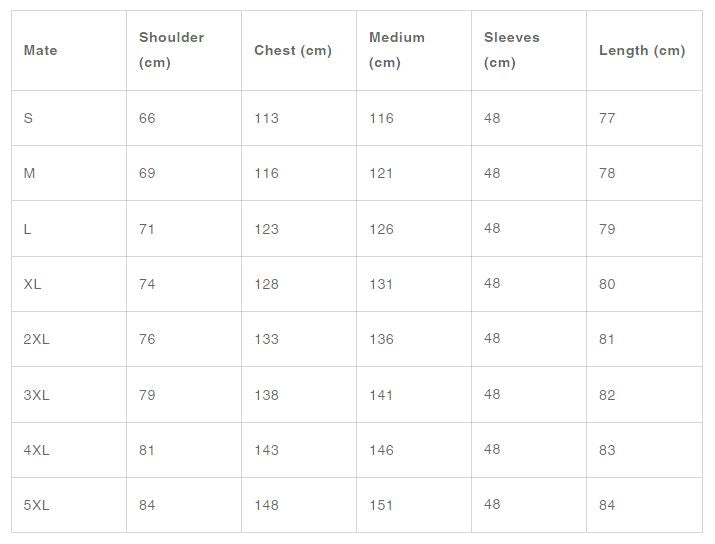Screen dimensions: 715x544
Task: Select chest value 123 in the L row
Action: [x=266, y=229]
